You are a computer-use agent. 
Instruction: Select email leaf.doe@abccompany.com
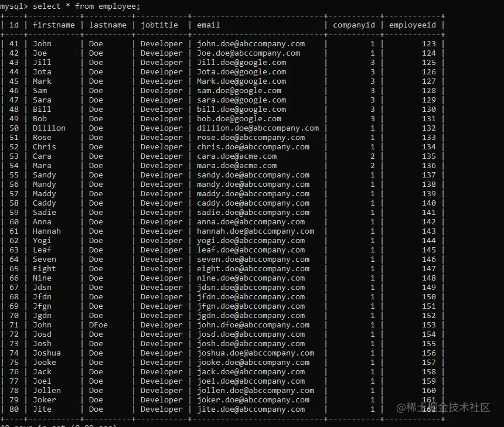pos(251,250)
